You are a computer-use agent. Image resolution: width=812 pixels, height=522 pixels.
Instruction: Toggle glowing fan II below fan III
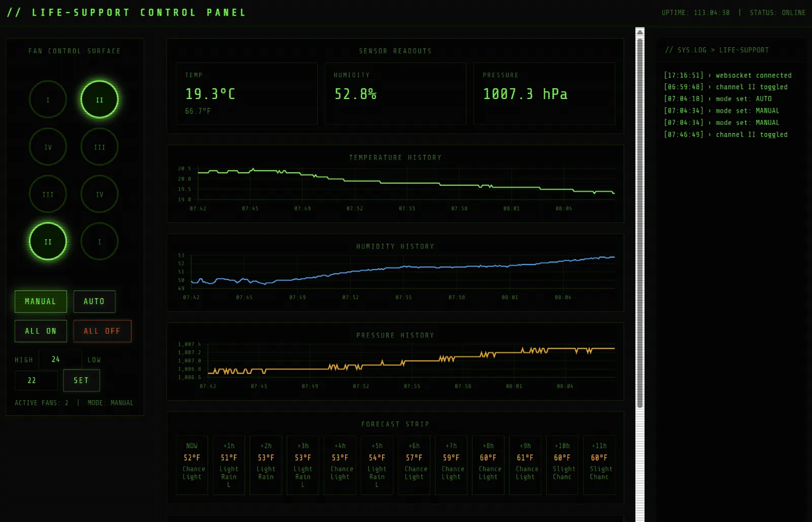[x=48, y=241]
